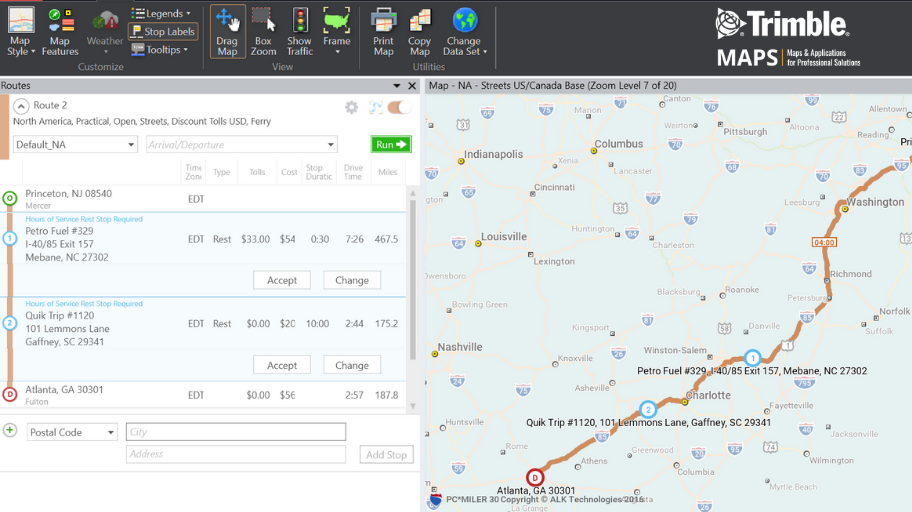
Task: Click Hours of Service link for Petro Fuel
Action: click(84, 219)
